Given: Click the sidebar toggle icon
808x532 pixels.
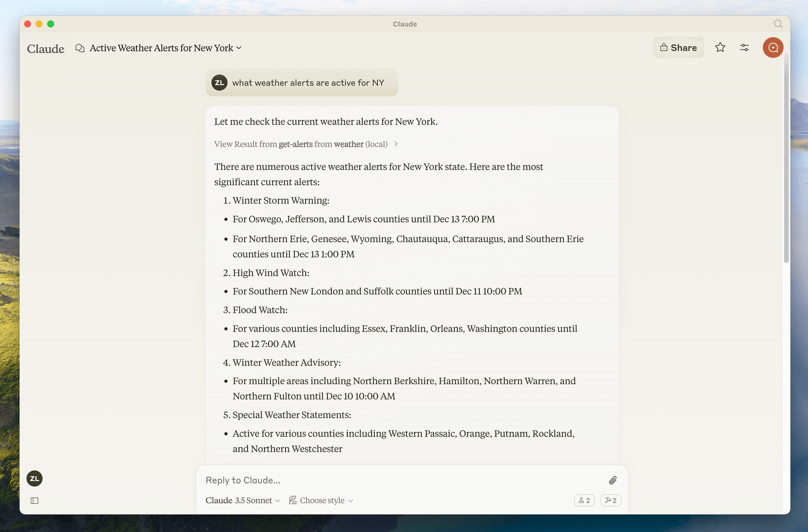Looking at the screenshot, I should (x=34, y=500).
